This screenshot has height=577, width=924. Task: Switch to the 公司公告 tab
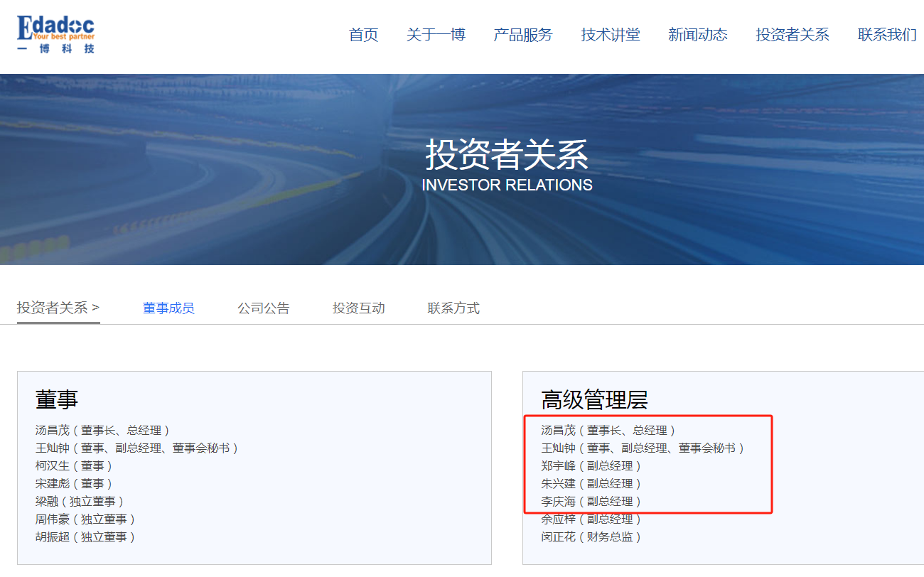(x=264, y=308)
